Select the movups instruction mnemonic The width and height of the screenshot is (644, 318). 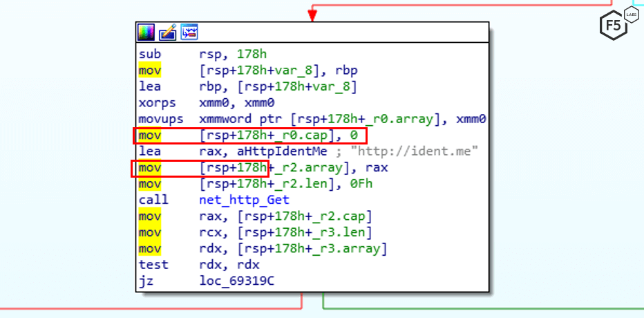tap(158, 119)
